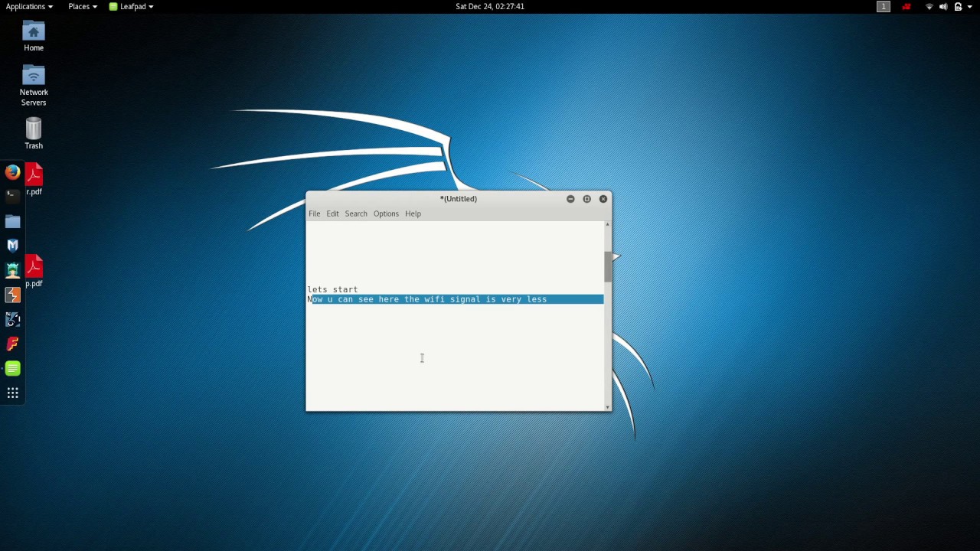Expand the system menu arrow

[x=970, y=6]
